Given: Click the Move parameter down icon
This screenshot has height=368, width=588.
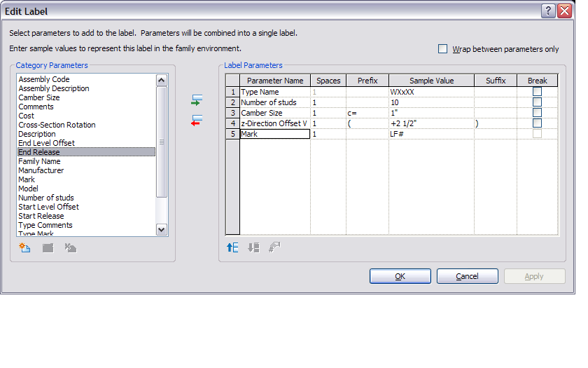Looking at the screenshot, I should click(253, 247).
